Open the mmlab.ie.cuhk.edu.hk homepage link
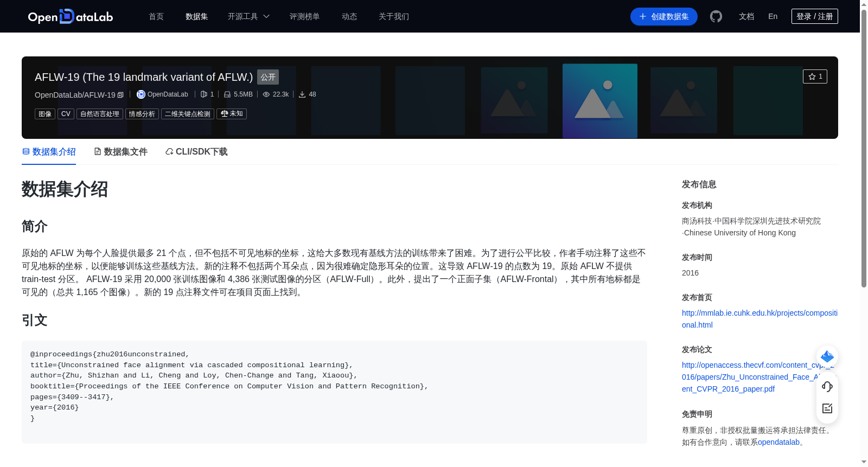The width and height of the screenshot is (868, 467). tap(759, 319)
